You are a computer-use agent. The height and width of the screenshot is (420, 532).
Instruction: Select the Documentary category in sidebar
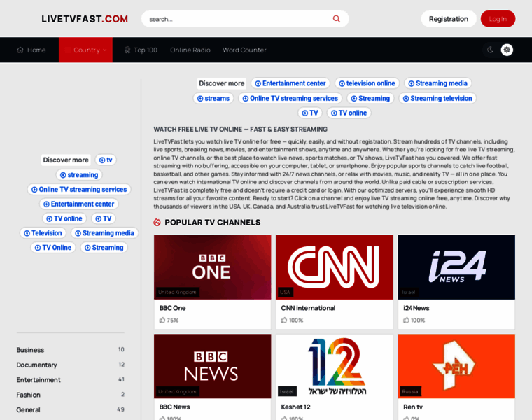pos(37,365)
